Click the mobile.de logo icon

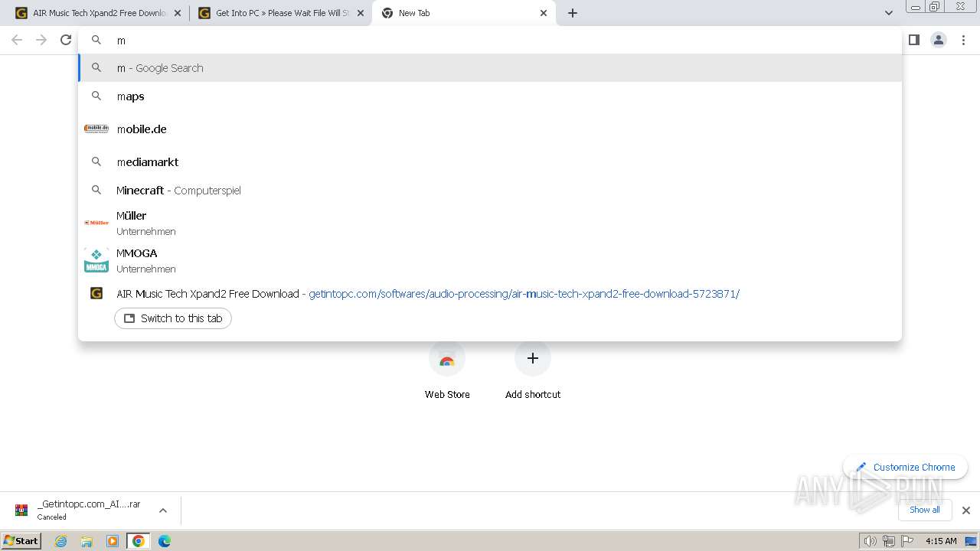(x=96, y=129)
